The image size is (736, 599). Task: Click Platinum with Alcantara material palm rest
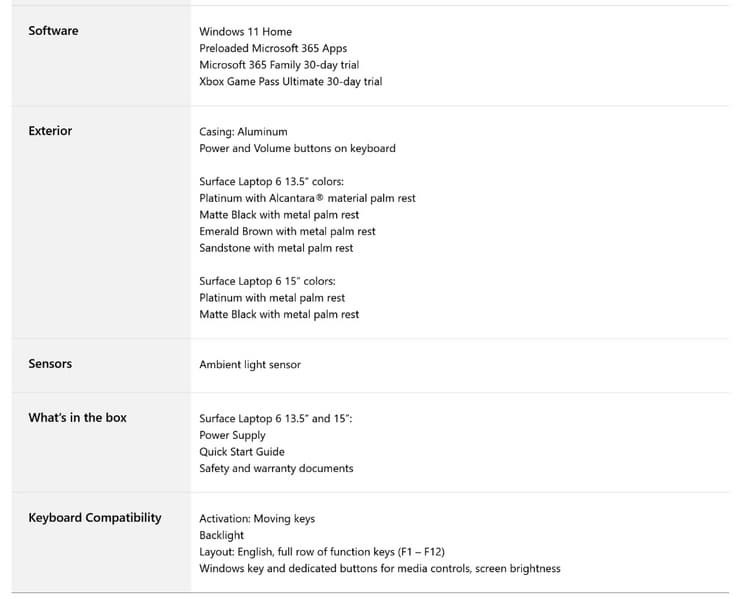click(307, 198)
